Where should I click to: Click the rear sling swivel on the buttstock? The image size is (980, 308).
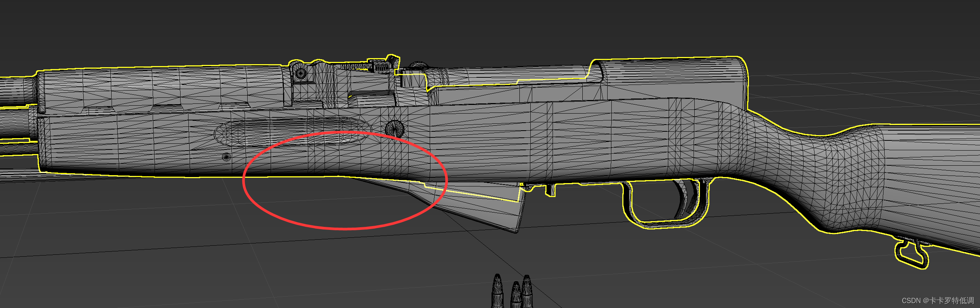[x=913, y=254]
